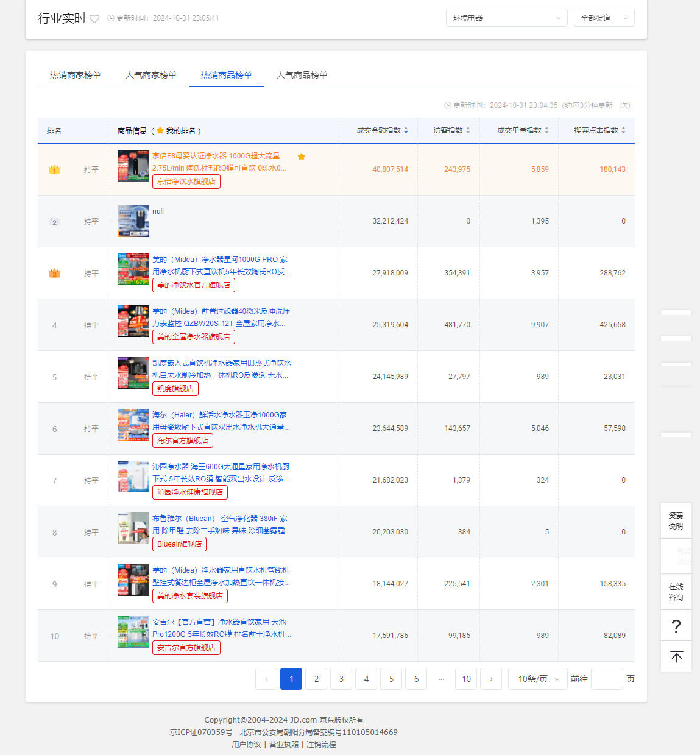Open the 京倍F8母婴认证净水器 product link
This screenshot has width=700, height=755.
tap(219, 162)
